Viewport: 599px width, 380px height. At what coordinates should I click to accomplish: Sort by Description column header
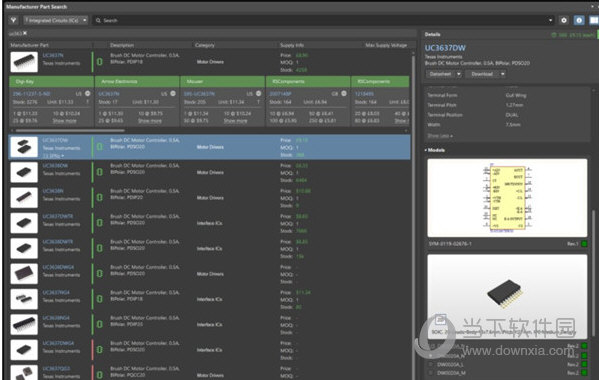click(x=122, y=45)
